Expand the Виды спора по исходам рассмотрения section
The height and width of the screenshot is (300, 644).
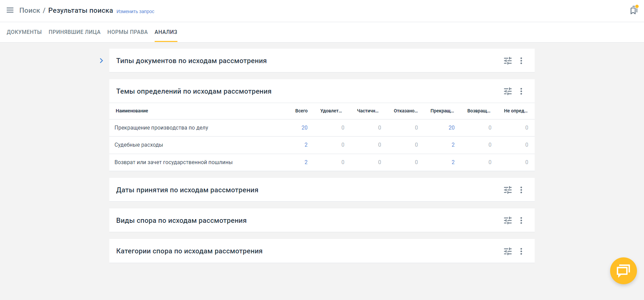(181, 220)
